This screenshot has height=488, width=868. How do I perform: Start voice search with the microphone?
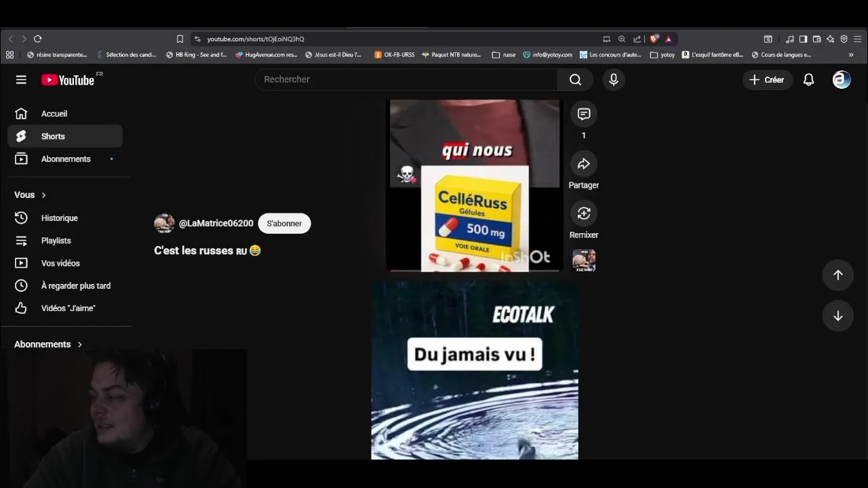click(x=614, y=80)
